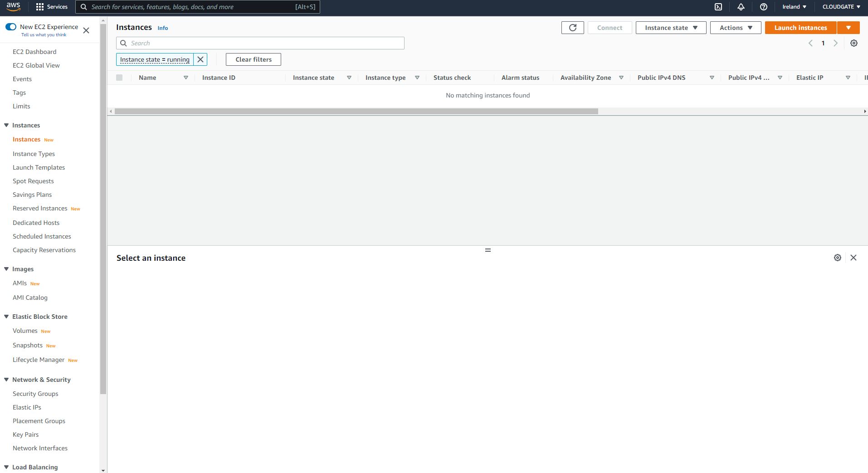This screenshot has width=868, height=473.
Task: Expand the Actions dropdown menu
Action: pos(735,28)
